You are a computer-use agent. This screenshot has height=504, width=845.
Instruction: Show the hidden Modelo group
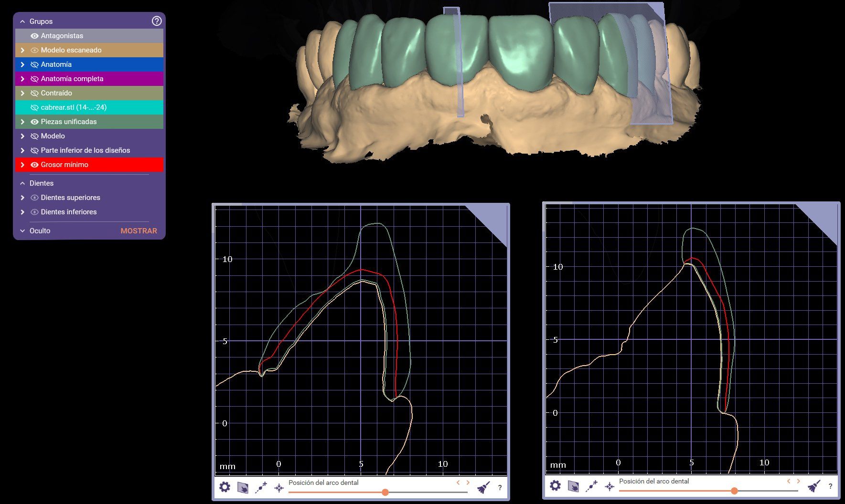pos(34,136)
